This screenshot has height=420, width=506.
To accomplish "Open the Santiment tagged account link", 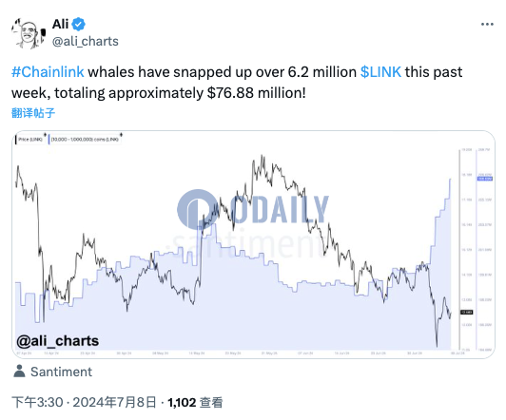I will point(61,372).
